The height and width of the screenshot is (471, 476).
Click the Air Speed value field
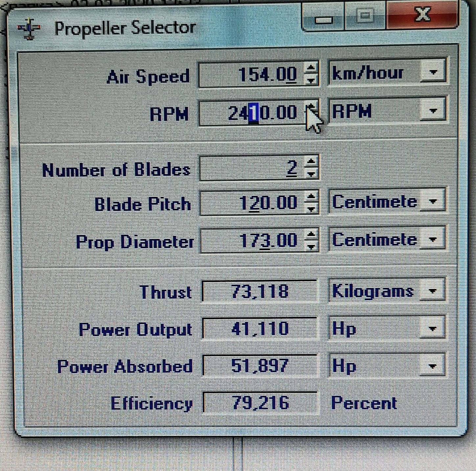(251, 74)
